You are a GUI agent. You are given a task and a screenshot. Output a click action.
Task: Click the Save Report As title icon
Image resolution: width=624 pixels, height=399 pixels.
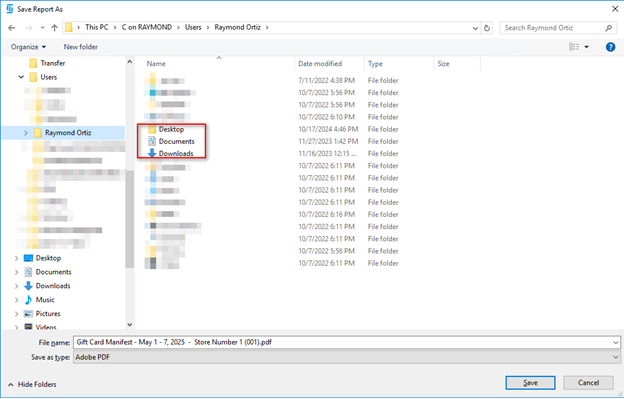(10, 9)
